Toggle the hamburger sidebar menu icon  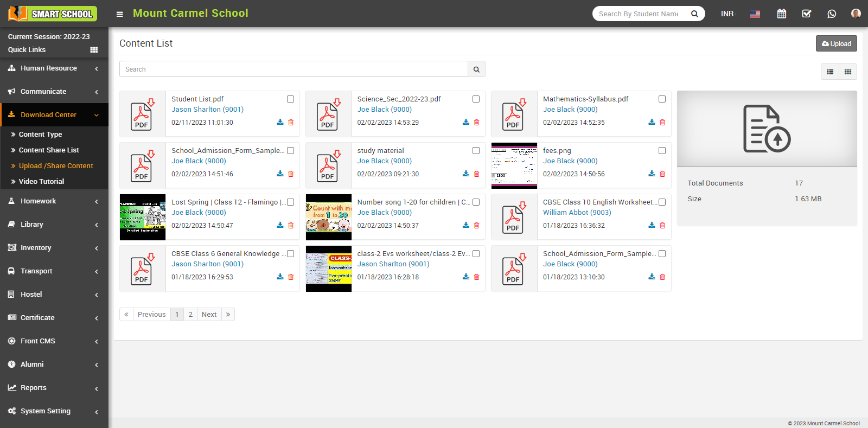[x=120, y=14]
